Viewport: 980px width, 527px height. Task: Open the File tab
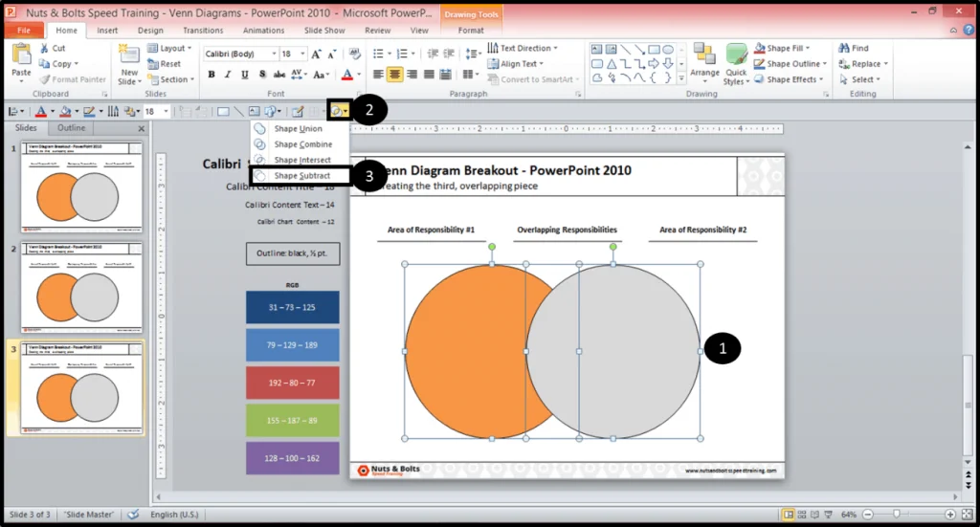[x=24, y=30]
